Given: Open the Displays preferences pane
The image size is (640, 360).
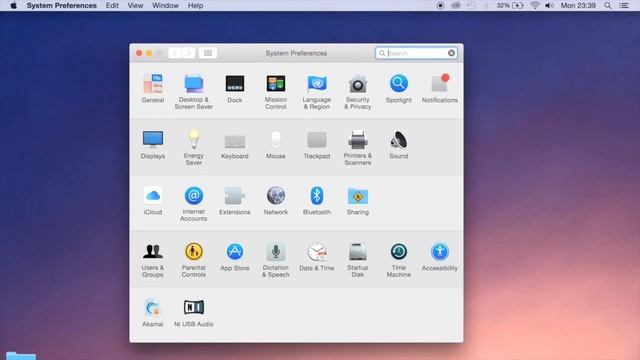Looking at the screenshot, I should [153, 144].
